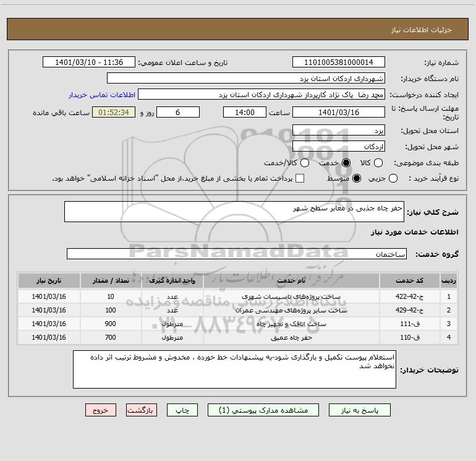Click the announcement date field 1401/03/10 - 11:36
The image size is (476, 461).
point(89,62)
